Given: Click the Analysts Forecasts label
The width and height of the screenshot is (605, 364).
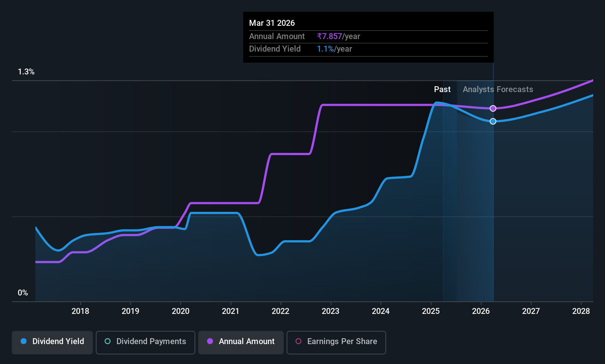Looking at the screenshot, I should [x=498, y=90].
